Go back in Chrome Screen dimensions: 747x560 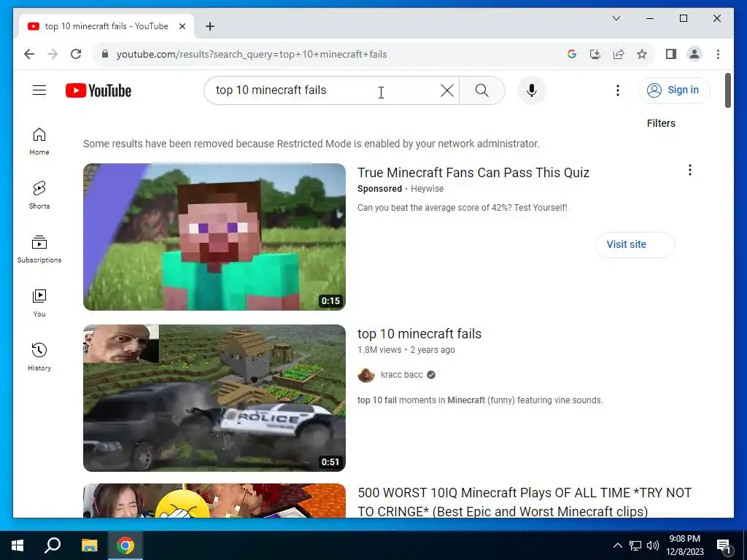click(29, 54)
